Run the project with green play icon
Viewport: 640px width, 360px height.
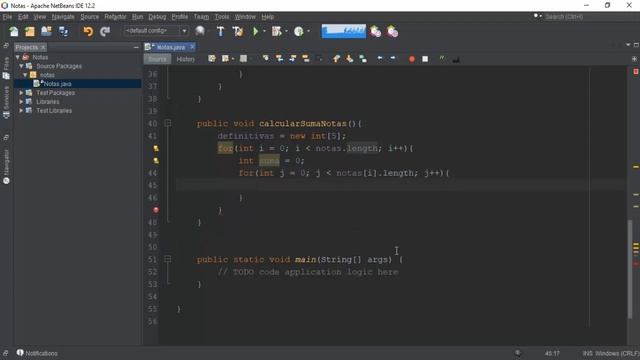(256, 31)
